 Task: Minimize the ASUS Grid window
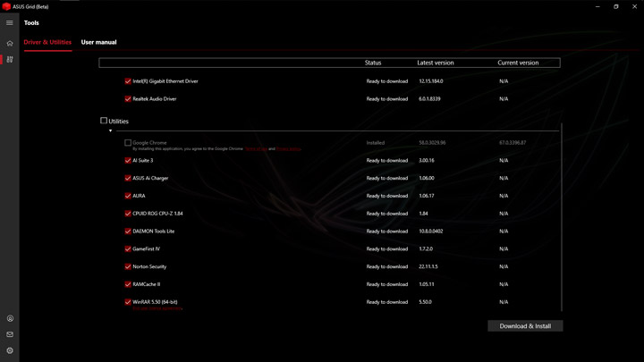597,6
